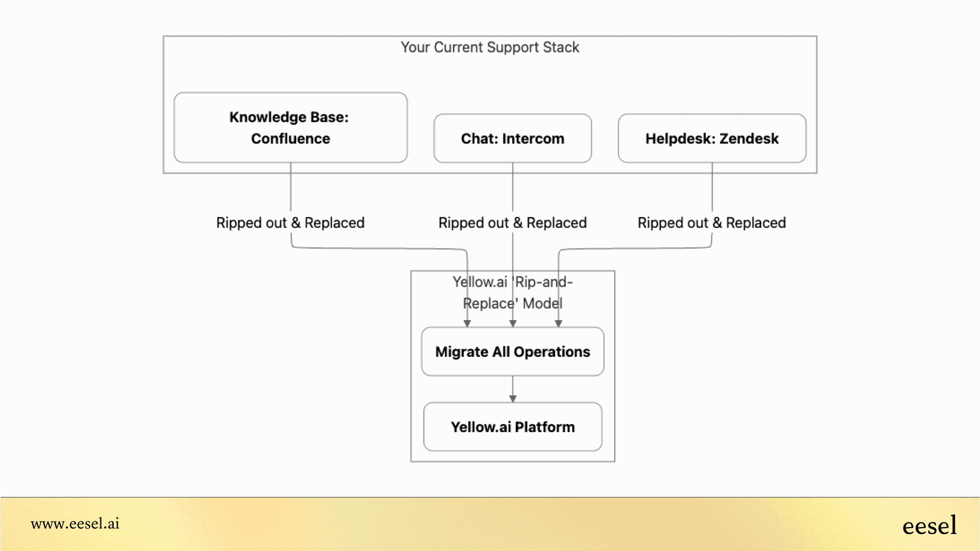
Task: Select the Yellow.ai Platform box
Action: tap(512, 427)
